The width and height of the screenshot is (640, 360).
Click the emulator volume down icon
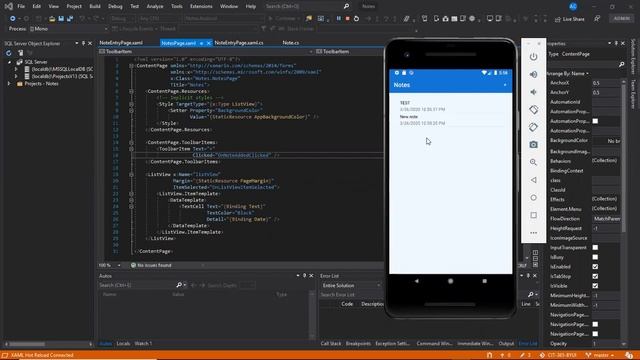pos(533,92)
